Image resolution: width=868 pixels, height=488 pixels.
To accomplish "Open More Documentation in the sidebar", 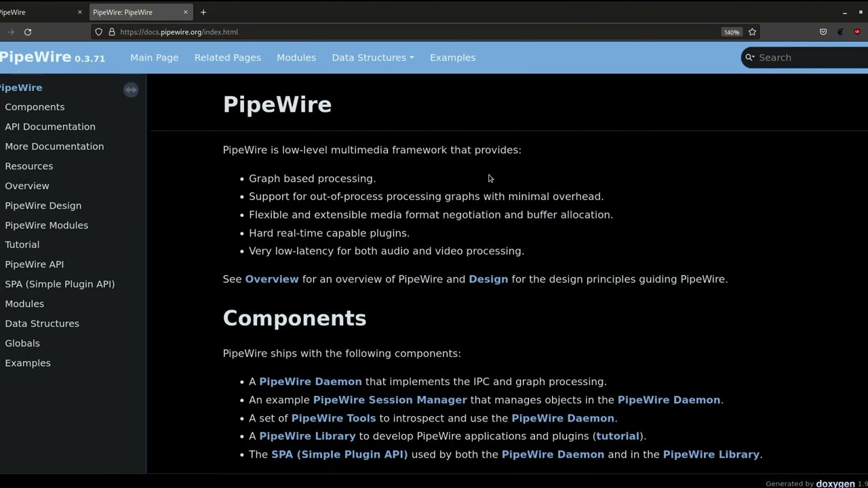I will (54, 146).
